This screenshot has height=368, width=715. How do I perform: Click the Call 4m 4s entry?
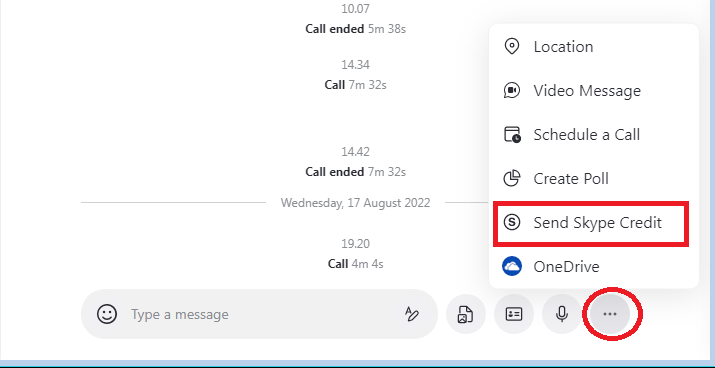[355, 264]
